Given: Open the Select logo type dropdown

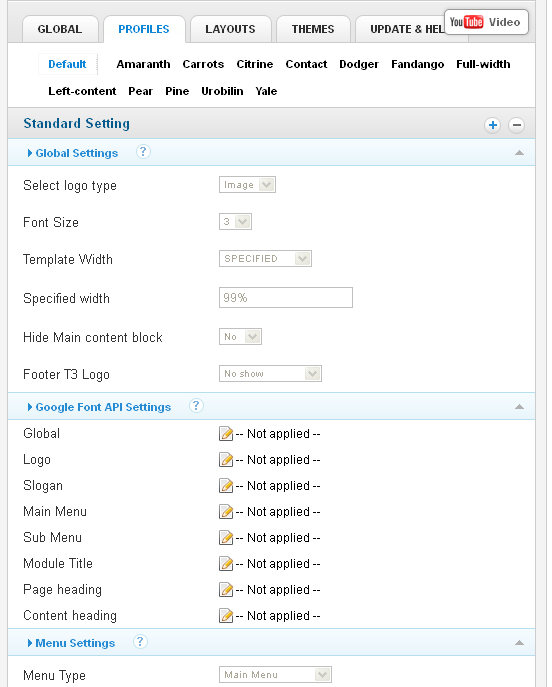Looking at the screenshot, I should pyautogui.click(x=247, y=185).
